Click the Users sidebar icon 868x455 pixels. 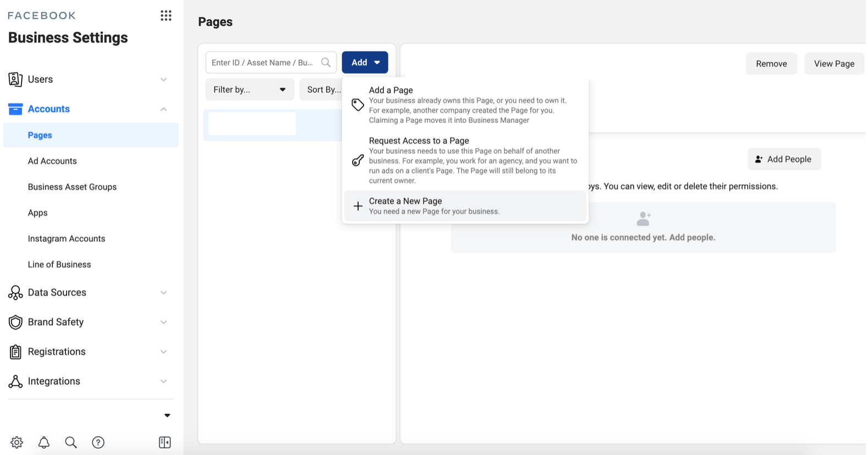click(x=15, y=79)
